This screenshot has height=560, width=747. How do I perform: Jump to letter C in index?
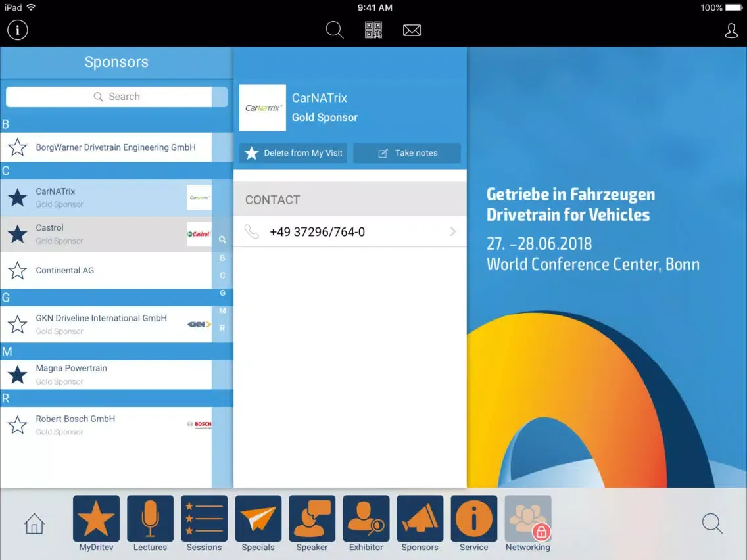(x=222, y=275)
